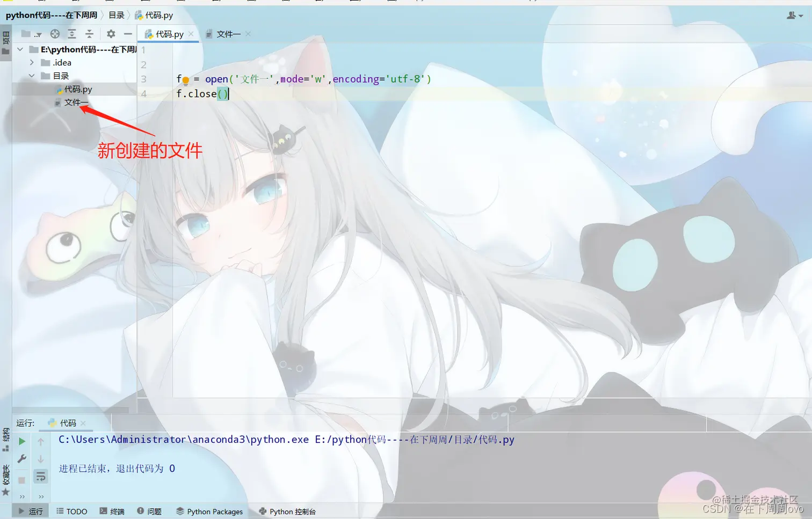812x519 pixels.
Task: Toggle soft-wrap in the run console
Action: (x=41, y=477)
